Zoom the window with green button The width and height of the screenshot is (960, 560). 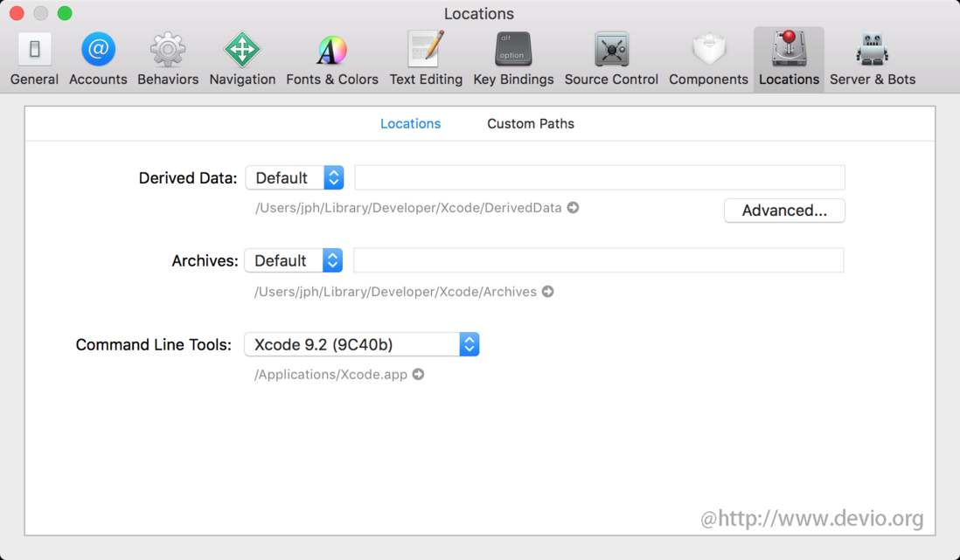(x=65, y=13)
